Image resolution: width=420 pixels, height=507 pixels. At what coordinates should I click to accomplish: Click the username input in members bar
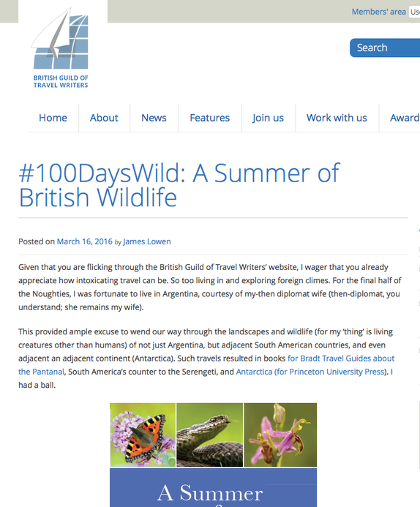click(x=414, y=12)
